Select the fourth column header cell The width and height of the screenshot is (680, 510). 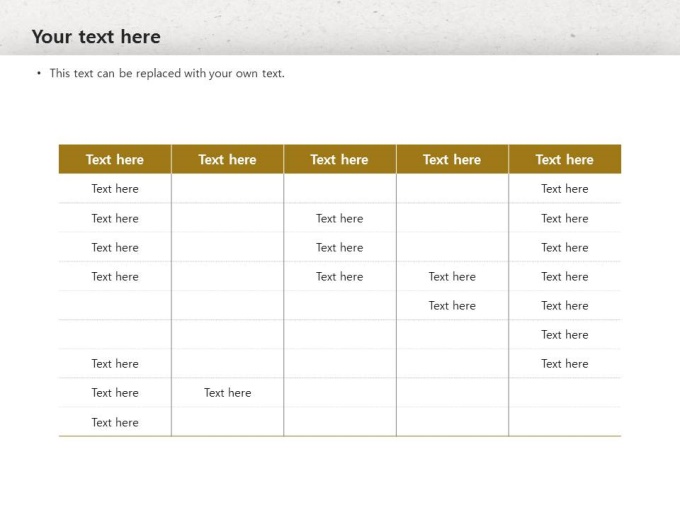452,159
